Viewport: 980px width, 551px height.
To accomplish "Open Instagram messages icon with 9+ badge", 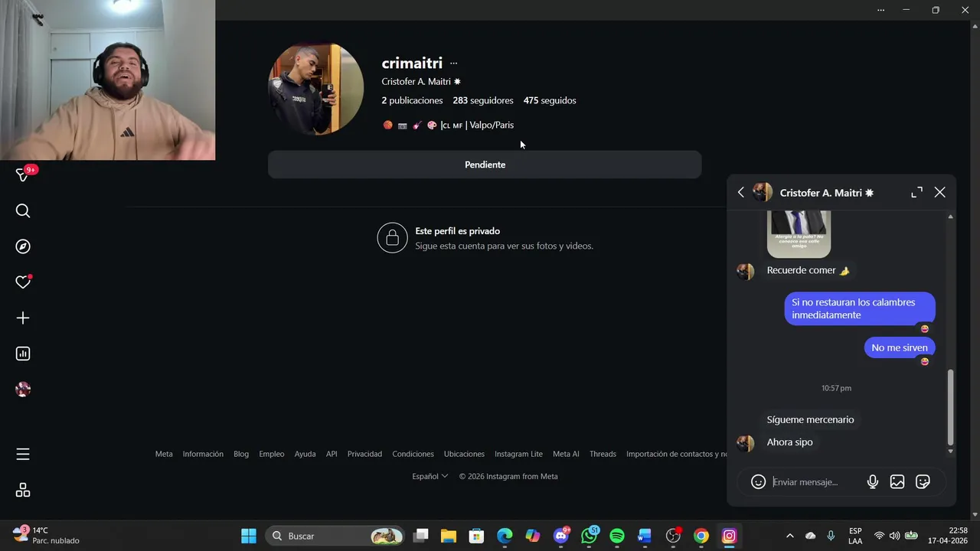I will pyautogui.click(x=23, y=175).
